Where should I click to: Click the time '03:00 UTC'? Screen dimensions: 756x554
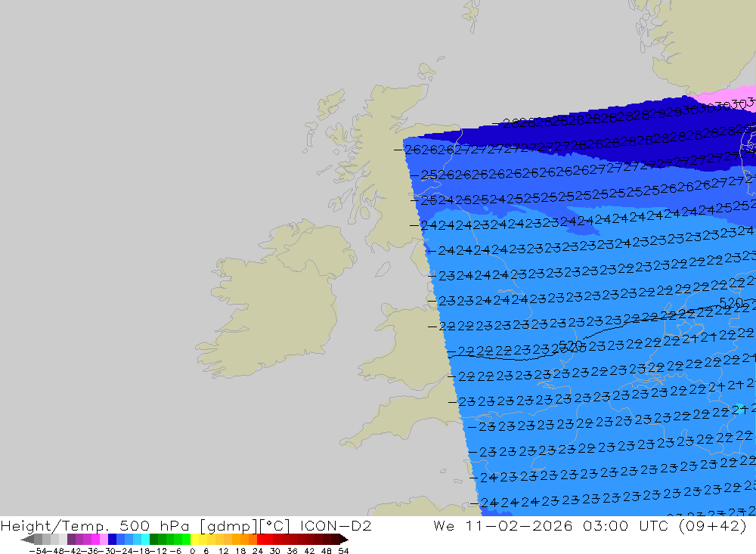[x=625, y=525]
